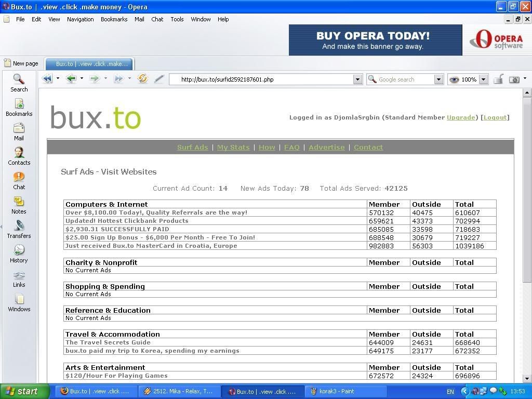This screenshot has width=532, height=399.
Task: Open the Search panel icon
Action: click(19, 83)
